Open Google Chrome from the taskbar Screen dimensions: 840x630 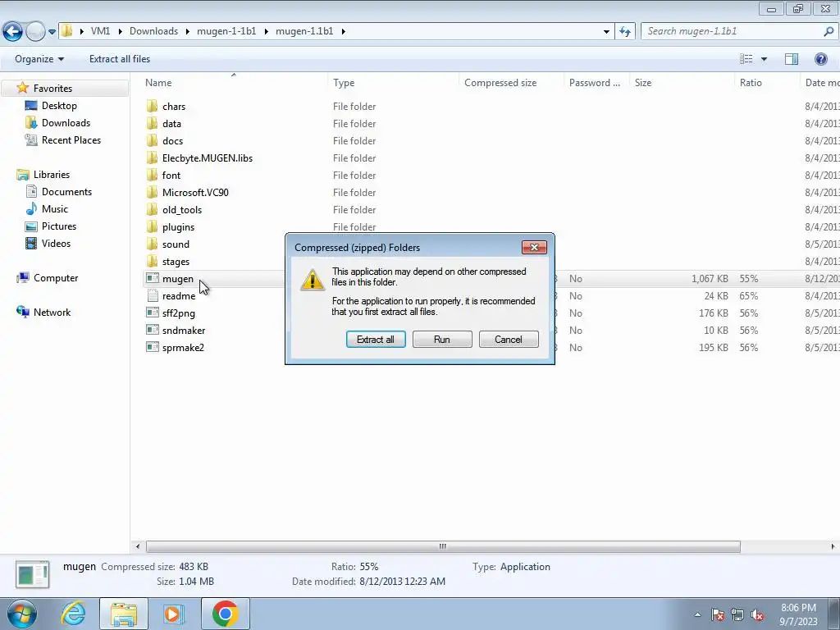coord(225,614)
